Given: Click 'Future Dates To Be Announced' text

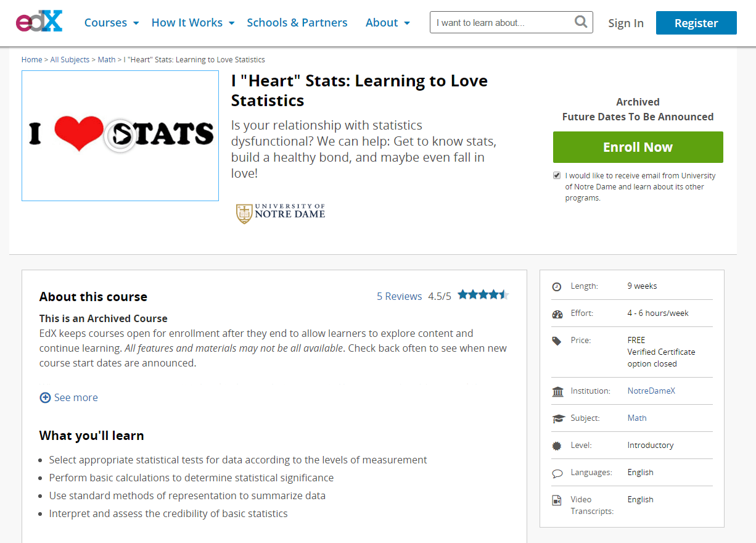Looking at the screenshot, I should (638, 117).
